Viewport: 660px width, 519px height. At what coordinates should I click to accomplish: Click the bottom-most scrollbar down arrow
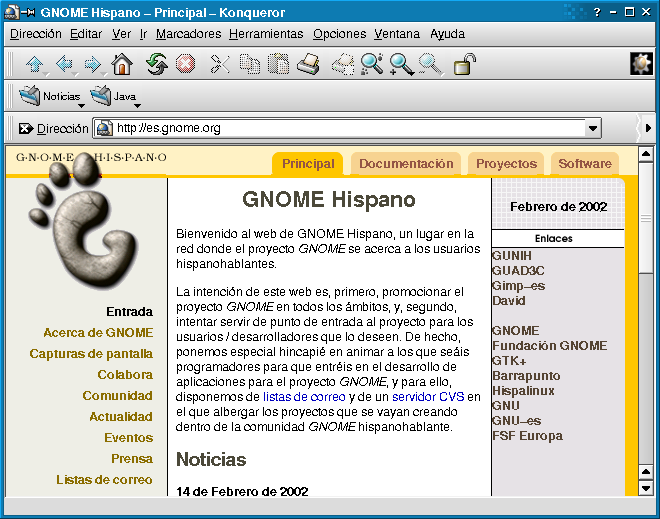coord(645,488)
